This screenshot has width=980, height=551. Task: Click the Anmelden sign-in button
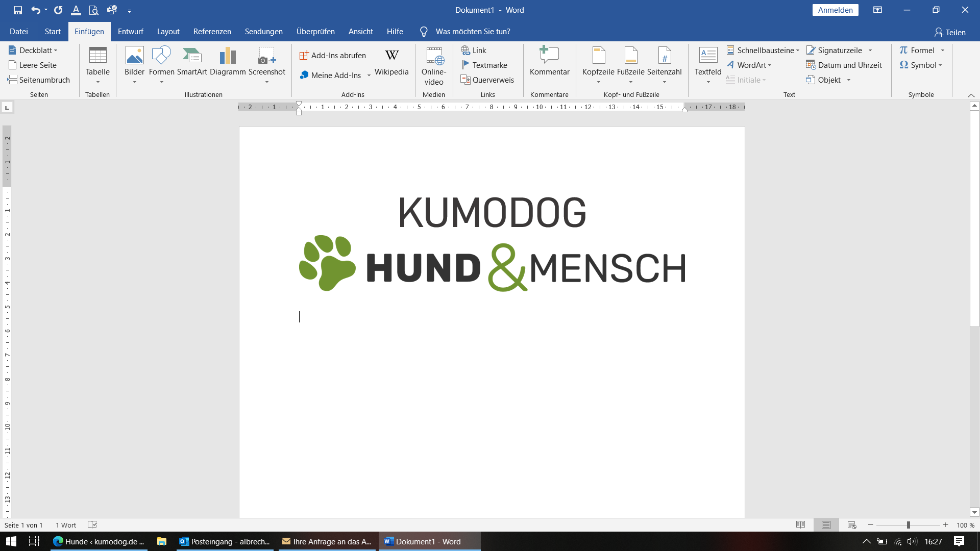click(x=835, y=10)
